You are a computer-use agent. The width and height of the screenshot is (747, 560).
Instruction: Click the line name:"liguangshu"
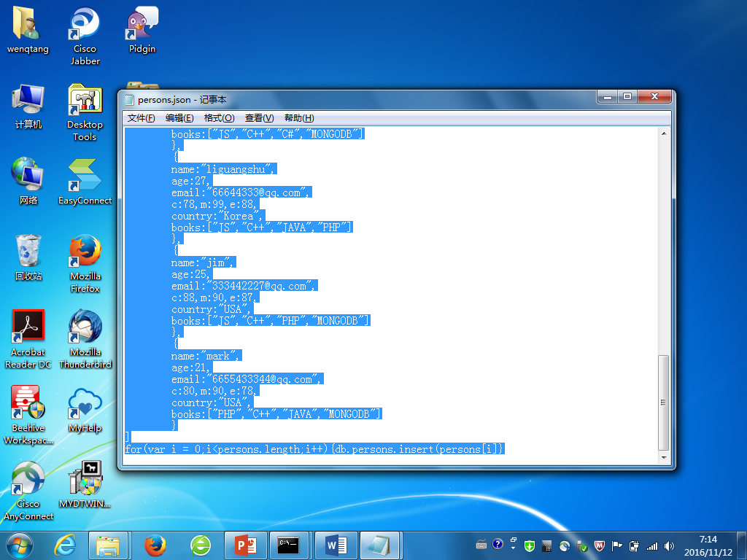coord(224,169)
